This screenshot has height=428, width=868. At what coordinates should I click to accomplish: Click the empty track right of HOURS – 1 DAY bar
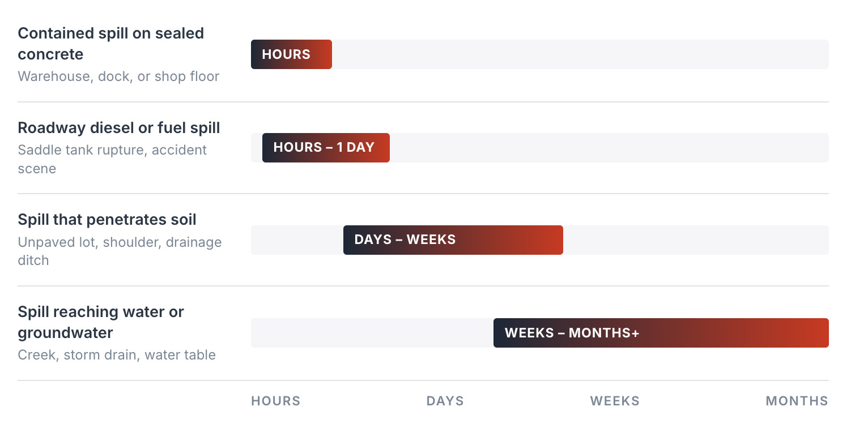pyautogui.click(x=609, y=148)
